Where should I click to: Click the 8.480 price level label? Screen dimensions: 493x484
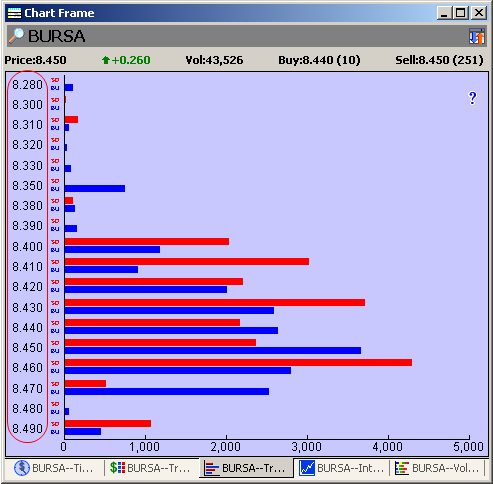pyautogui.click(x=27, y=409)
